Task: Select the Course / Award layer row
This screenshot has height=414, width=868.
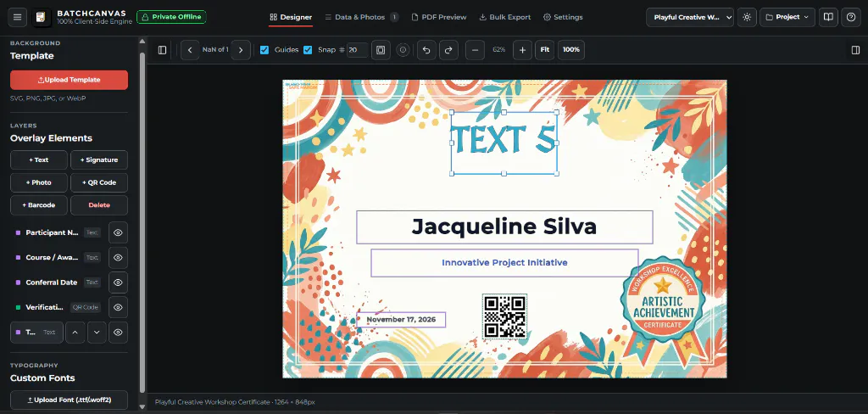Action: coord(58,258)
